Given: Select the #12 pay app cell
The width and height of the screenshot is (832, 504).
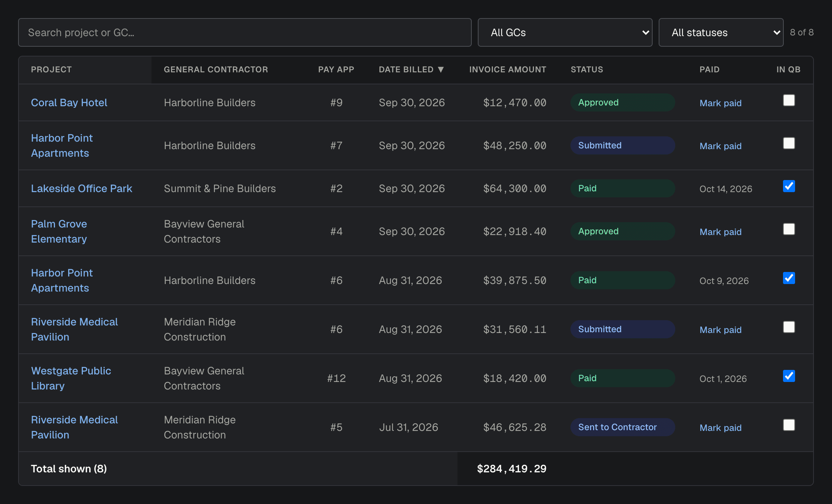Looking at the screenshot, I should point(336,378).
